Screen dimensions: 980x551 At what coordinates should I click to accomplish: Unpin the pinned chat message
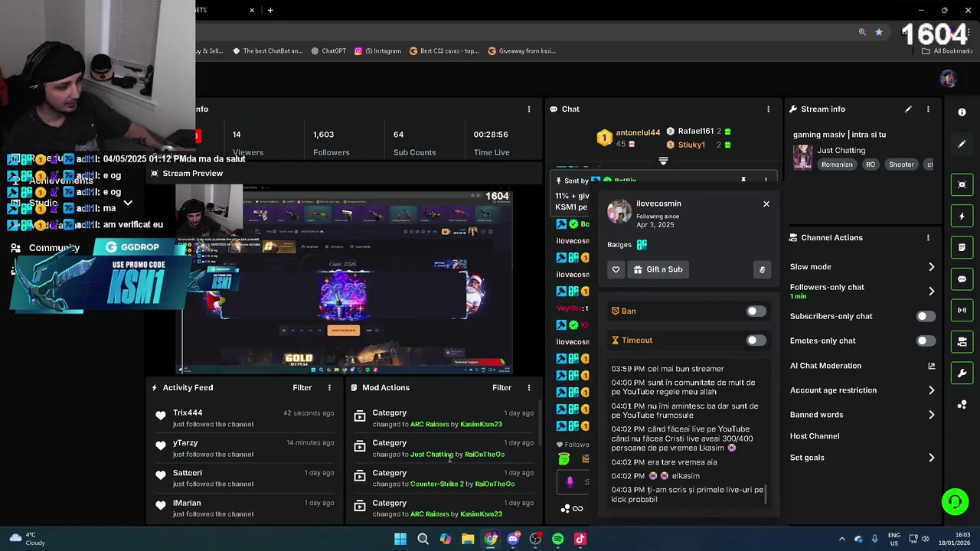(743, 181)
